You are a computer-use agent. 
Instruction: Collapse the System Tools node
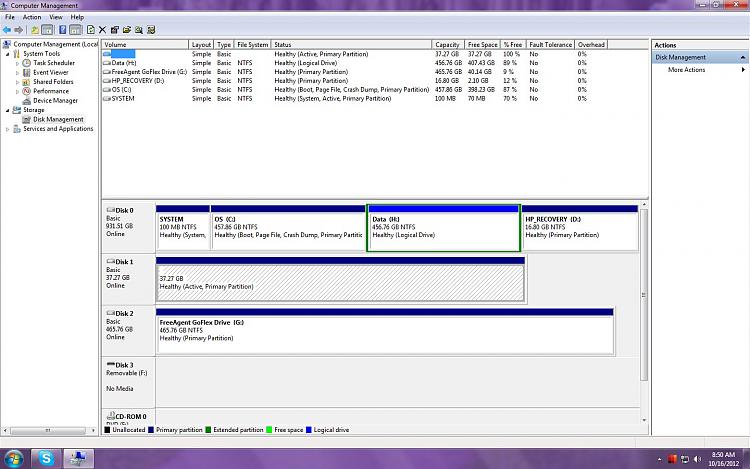coord(8,54)
